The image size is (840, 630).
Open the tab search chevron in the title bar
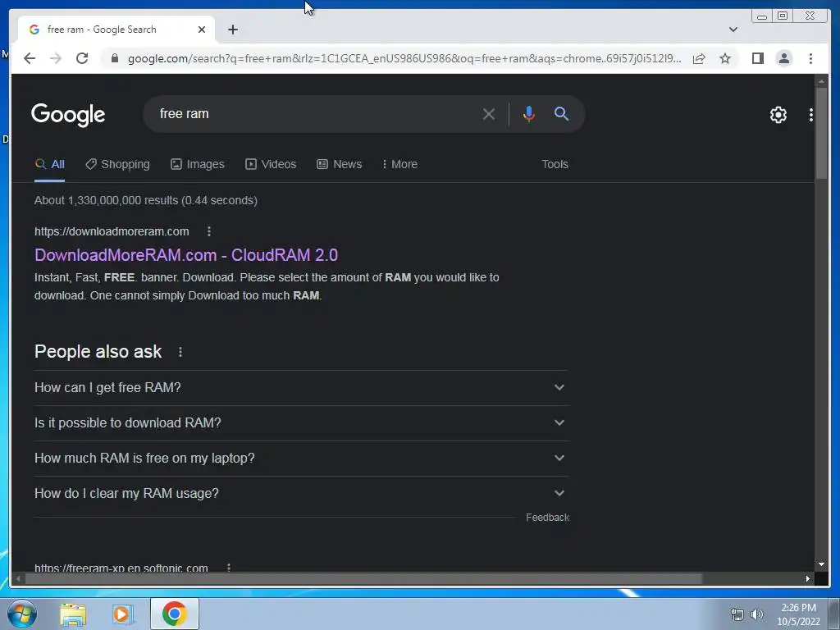(x=733, y=30)
